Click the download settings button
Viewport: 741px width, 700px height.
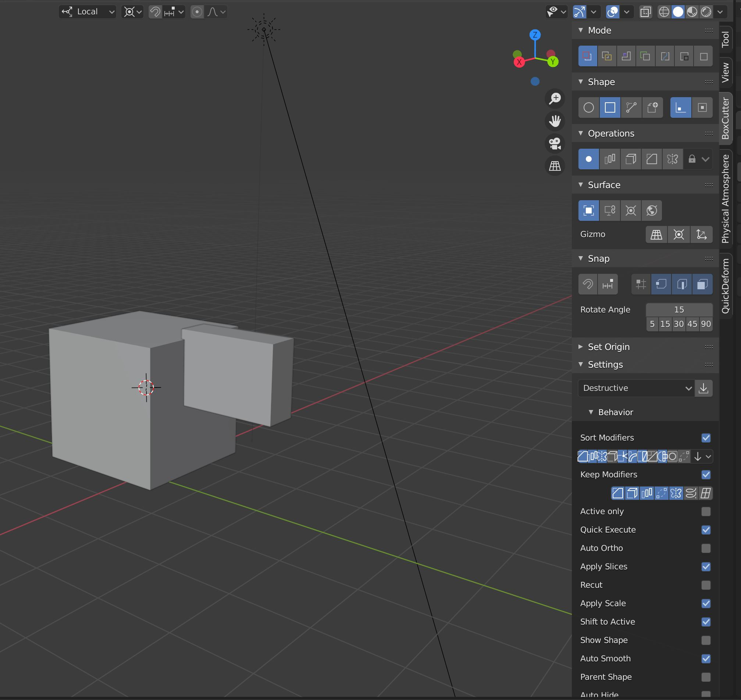pos(703,388)
